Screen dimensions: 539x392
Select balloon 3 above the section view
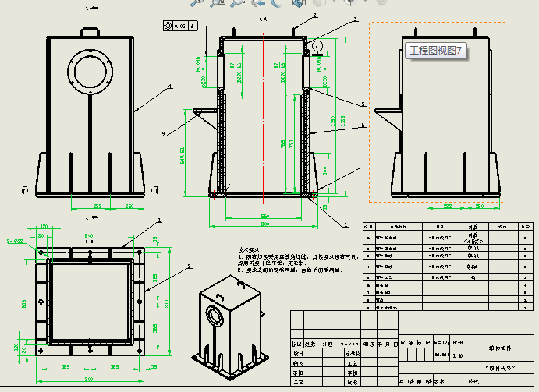click(x=356, y=19)
